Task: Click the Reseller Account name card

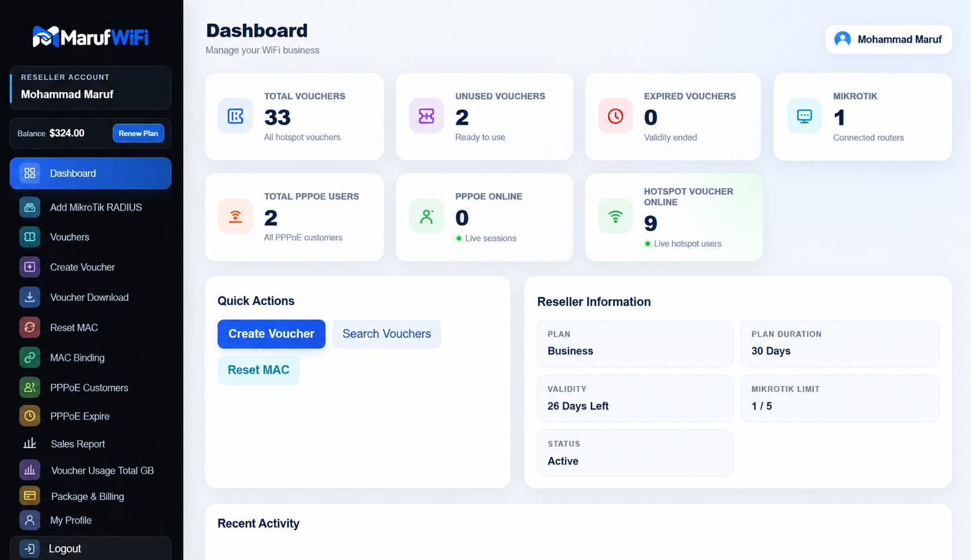Action: (91, 88)
